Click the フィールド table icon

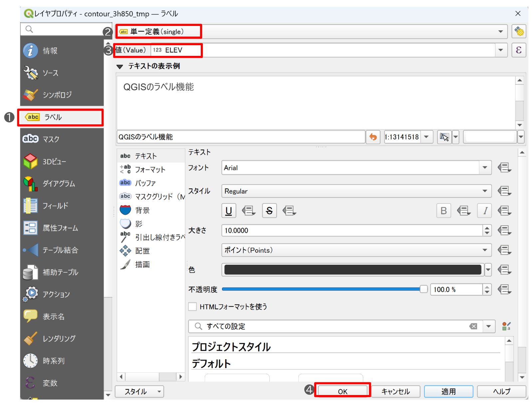[30, 205]
